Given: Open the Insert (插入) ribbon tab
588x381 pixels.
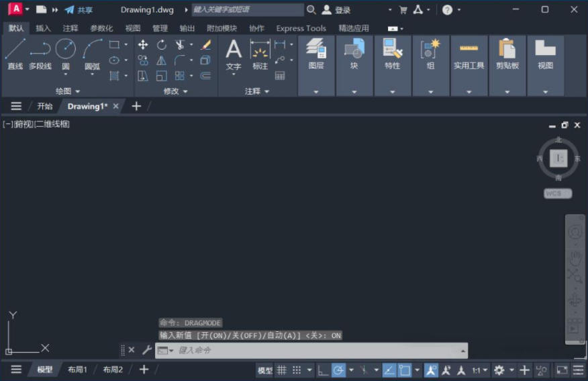Looking at the screenshot, I should 43,28.
